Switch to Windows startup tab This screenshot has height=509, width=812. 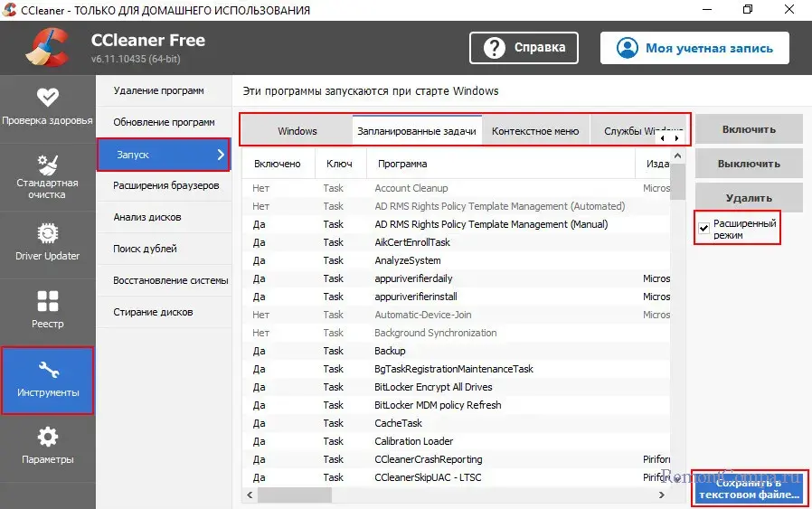(297, 131)
